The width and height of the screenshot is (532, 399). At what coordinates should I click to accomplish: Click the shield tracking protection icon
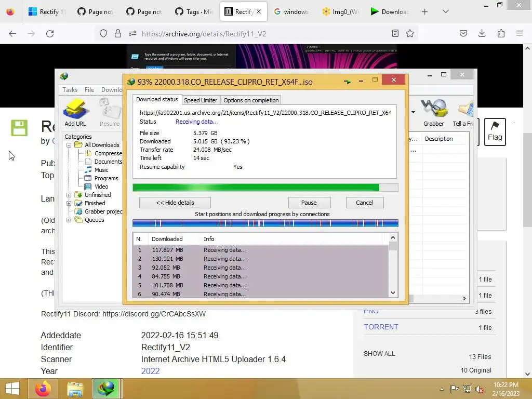tap(103, 33)
